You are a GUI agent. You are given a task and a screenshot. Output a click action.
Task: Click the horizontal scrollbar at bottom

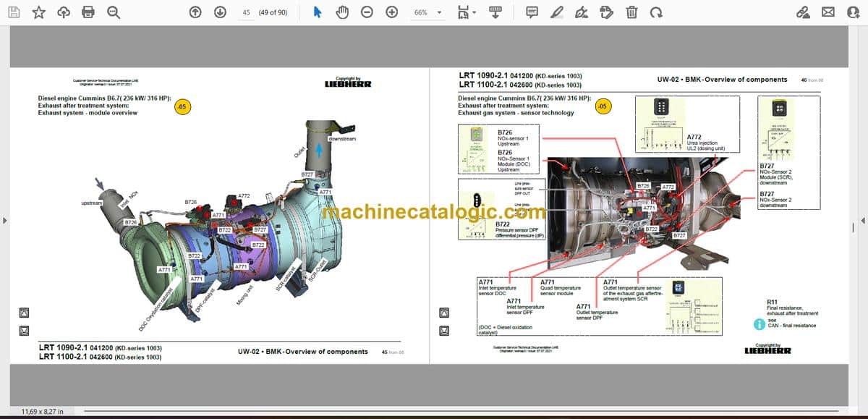(463, 412)
